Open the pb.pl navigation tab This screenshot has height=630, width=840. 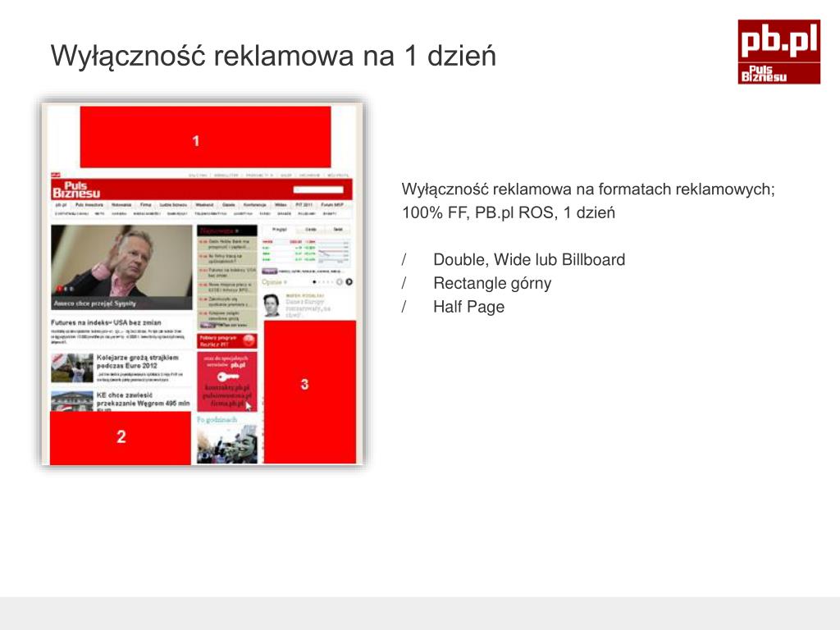pyautogui.click(x=61, y=205)
